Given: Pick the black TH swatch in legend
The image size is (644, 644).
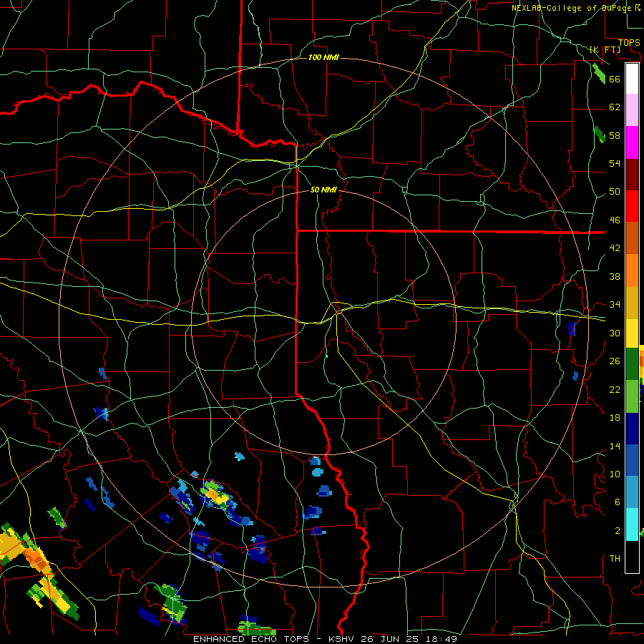Looking at the screenshot, I should coord(632,557).
